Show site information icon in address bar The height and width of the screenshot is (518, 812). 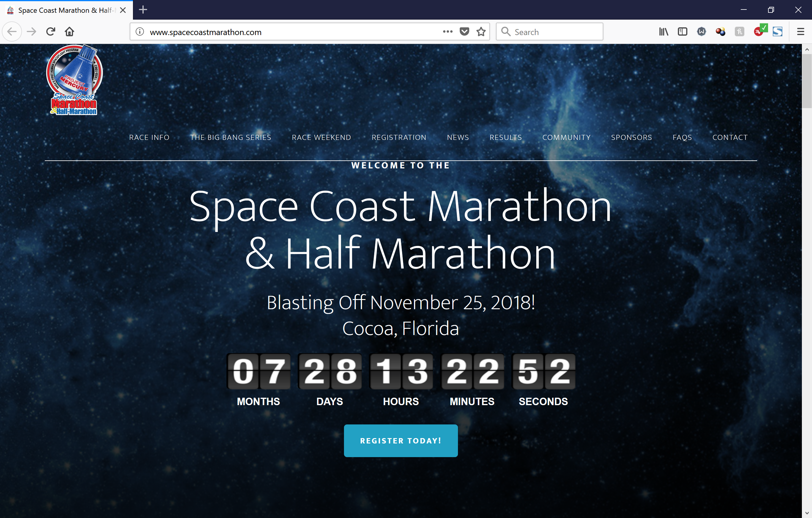139,32
